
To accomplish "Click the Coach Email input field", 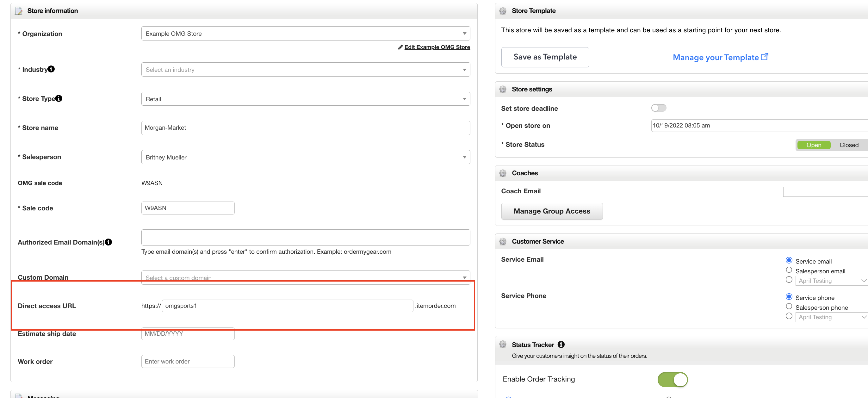I will 826,192.
